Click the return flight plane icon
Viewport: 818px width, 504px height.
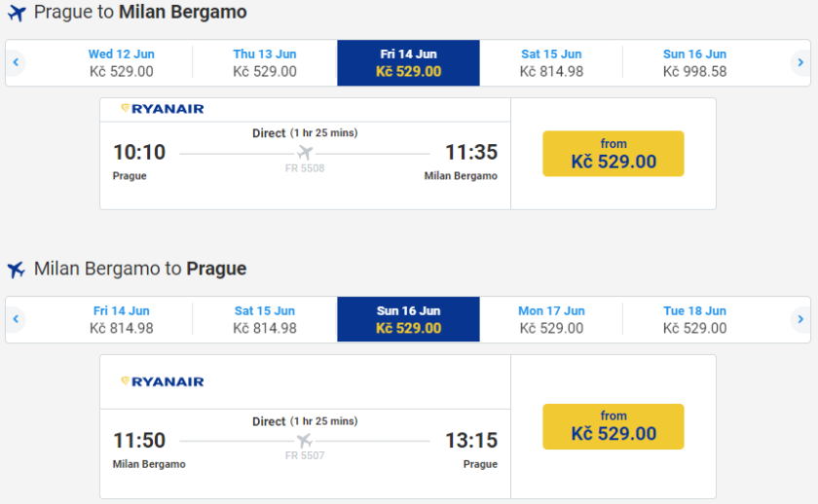16,270
